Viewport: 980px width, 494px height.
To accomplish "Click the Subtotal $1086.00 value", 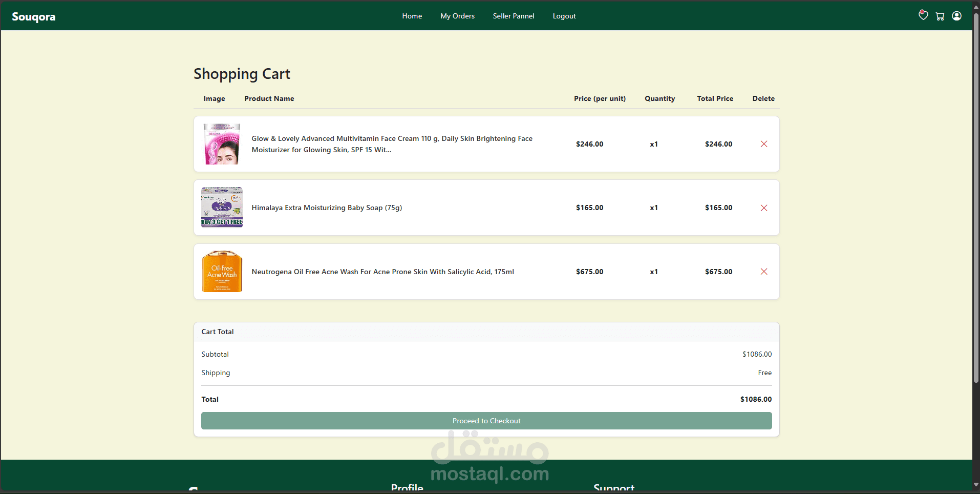I will 757,354.
